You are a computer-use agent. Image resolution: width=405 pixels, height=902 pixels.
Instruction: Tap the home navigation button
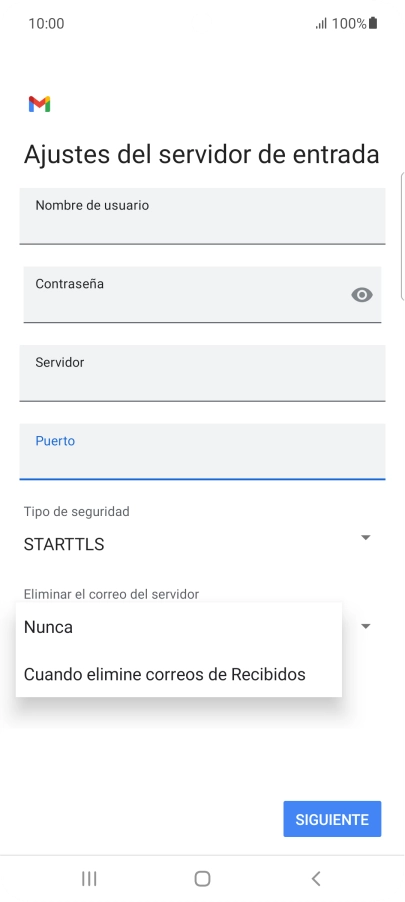(202, 878)
